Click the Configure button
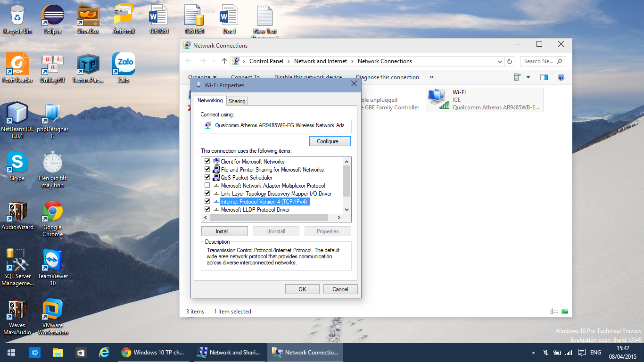This screenshot has height=362, width=644. click(x=330, y=141)
